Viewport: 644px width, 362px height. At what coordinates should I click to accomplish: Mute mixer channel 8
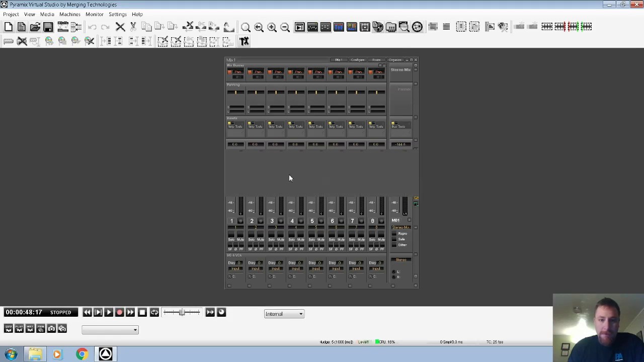click(381, 234)
